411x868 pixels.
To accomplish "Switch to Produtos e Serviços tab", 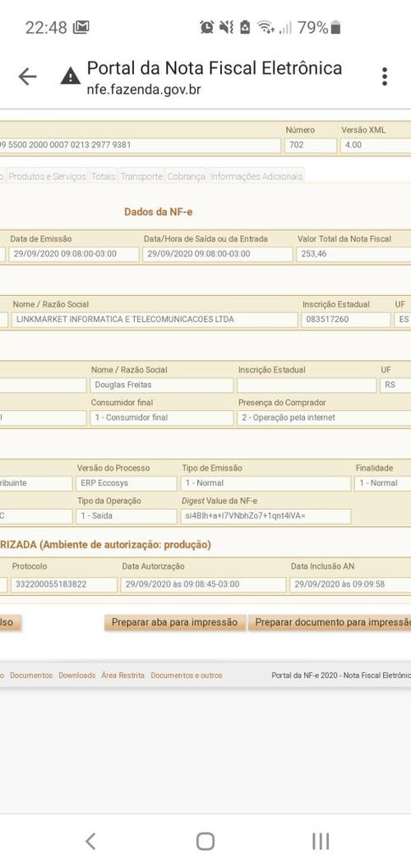I will (47, 176).
